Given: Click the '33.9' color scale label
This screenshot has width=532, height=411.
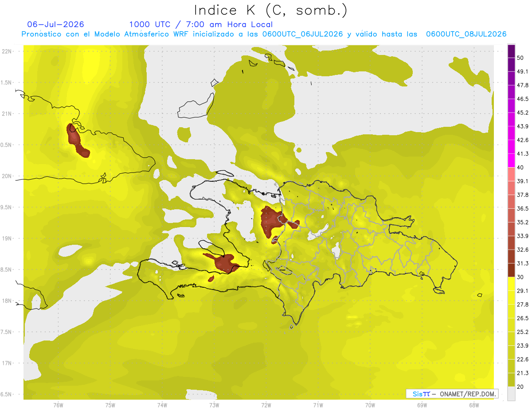Looking at the screenshot, I should [523, 236].
